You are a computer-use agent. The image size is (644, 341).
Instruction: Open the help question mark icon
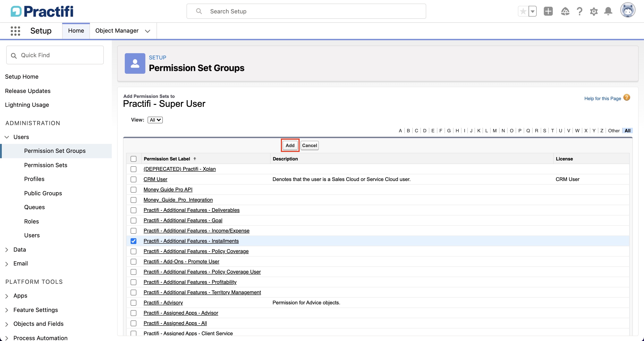[580, 11]
